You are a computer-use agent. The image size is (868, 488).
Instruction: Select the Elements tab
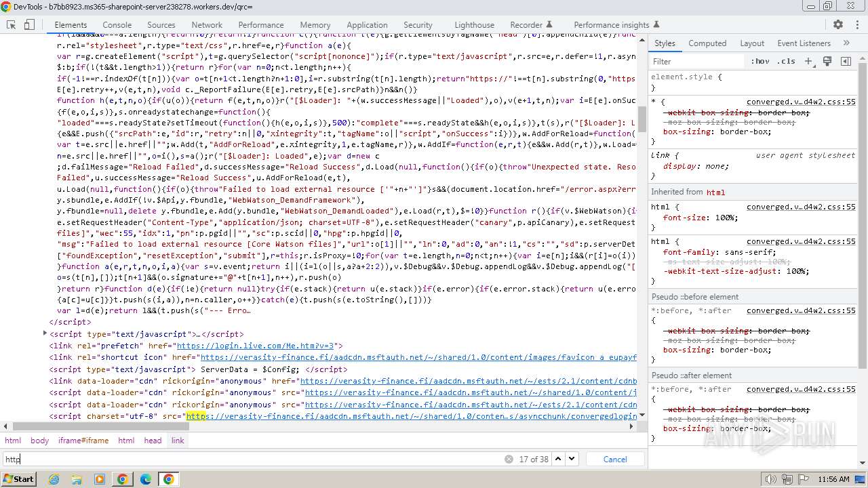click(x=71, y=24)
